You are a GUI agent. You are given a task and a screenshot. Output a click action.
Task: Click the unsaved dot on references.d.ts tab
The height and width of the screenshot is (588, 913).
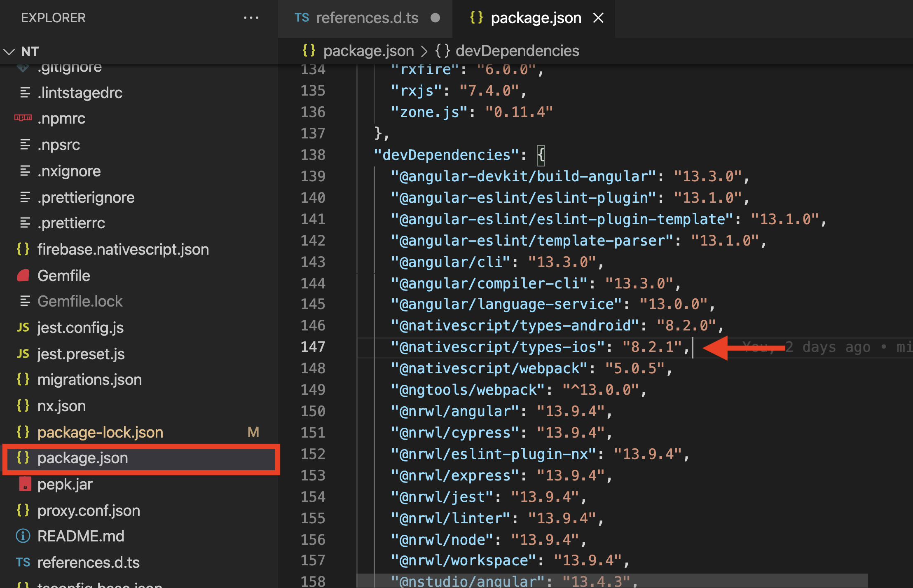click(435, 18)
